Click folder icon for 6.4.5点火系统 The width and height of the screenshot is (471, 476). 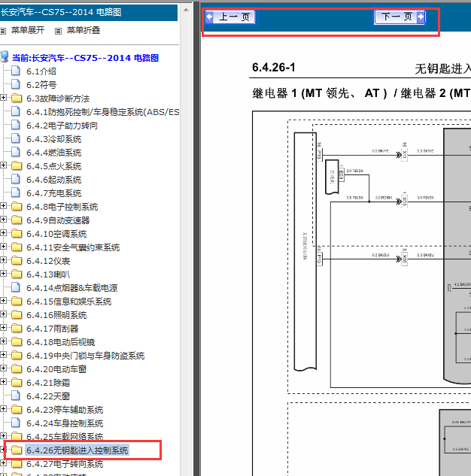(17, 165)
